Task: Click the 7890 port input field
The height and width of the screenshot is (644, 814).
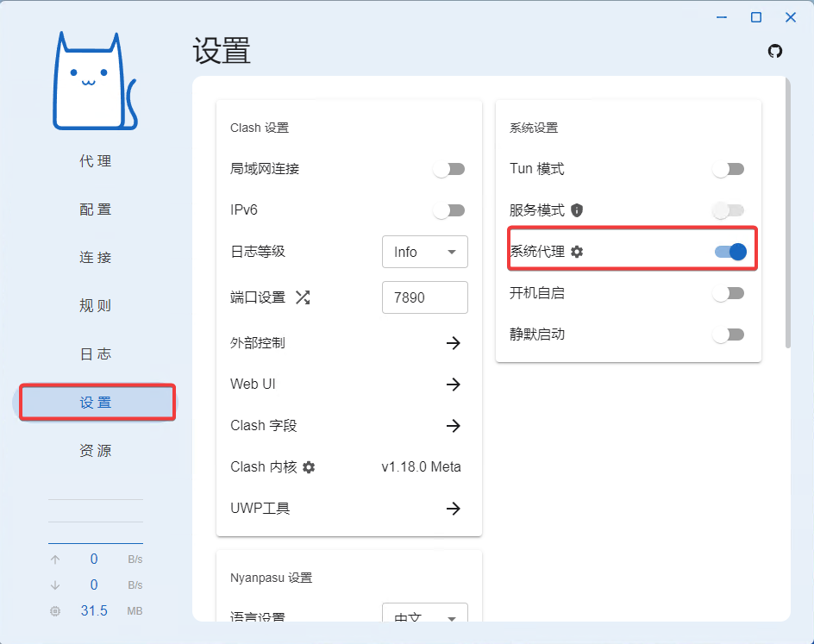Action: click(x=424, y=297)
